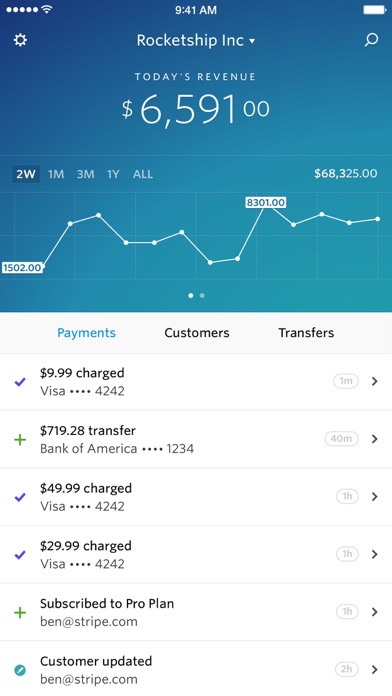Show ALL time revenue range
Image resolution: width=392 pixels, height=696 pixels.
tap(143, 174)
